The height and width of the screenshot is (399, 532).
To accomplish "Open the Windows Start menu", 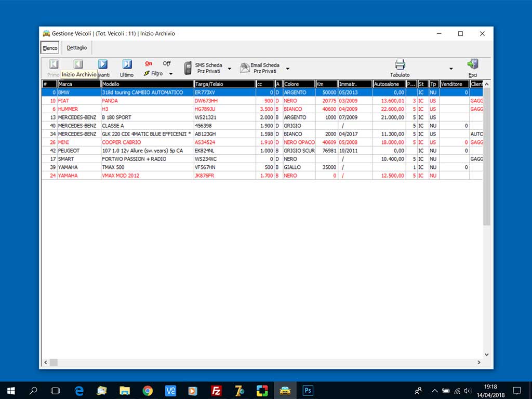I will click(x=11, y=391).
